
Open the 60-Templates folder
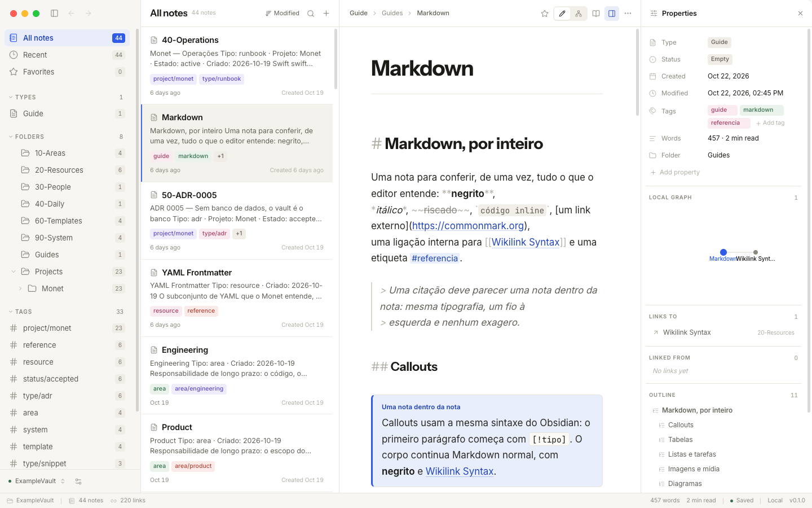67,221
